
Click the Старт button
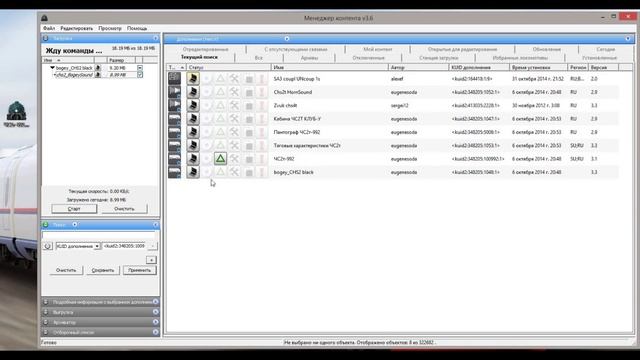pyautogui.click(x=74, y=209)
